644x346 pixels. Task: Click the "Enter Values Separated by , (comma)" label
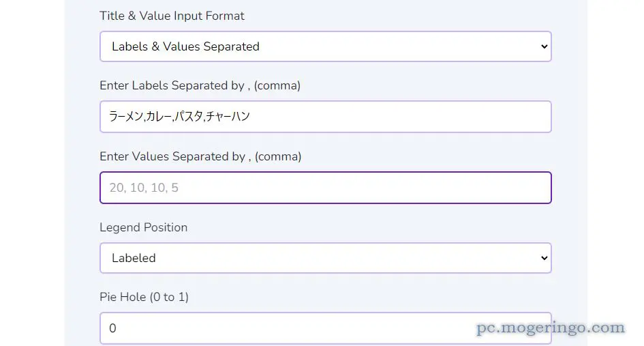point(200,156)
